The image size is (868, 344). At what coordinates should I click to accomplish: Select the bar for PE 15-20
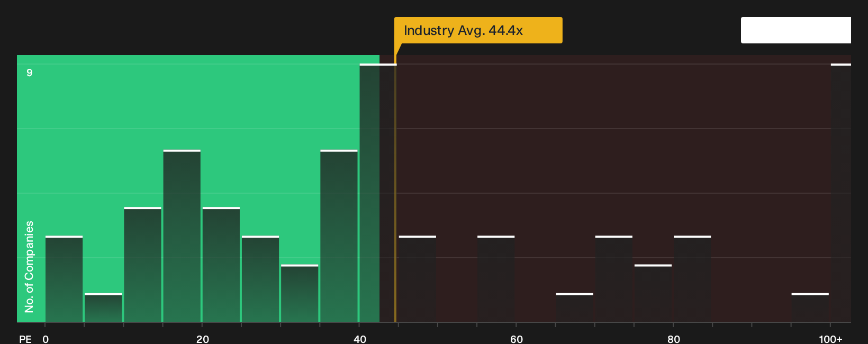click(182, 236)
